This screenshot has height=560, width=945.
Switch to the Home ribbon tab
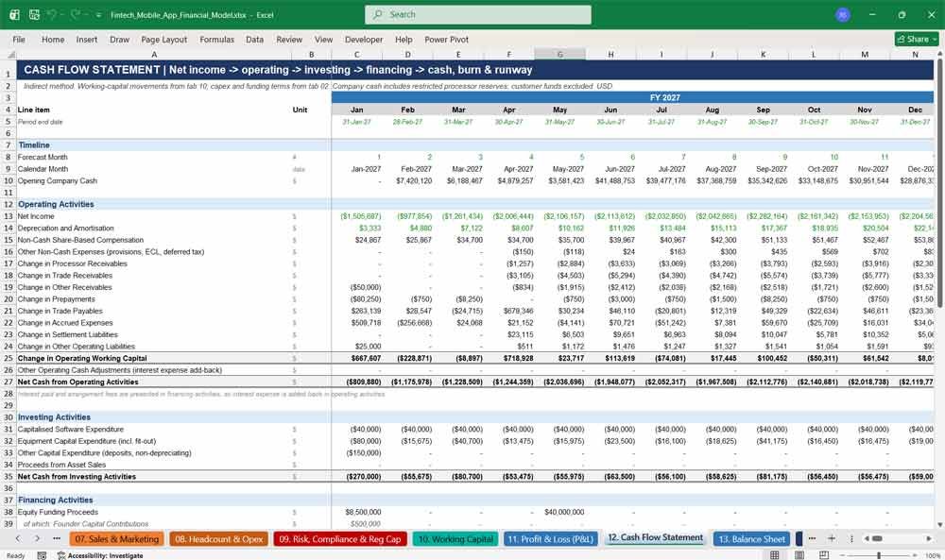(53, 39)
